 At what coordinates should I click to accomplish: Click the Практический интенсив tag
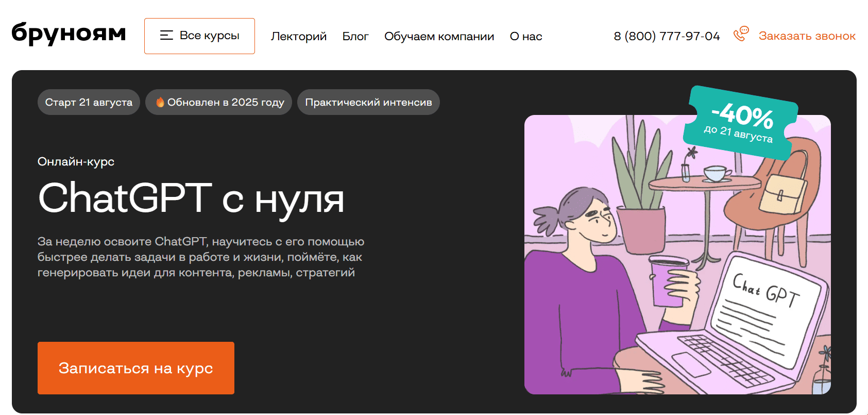click(x=368, y=102)
